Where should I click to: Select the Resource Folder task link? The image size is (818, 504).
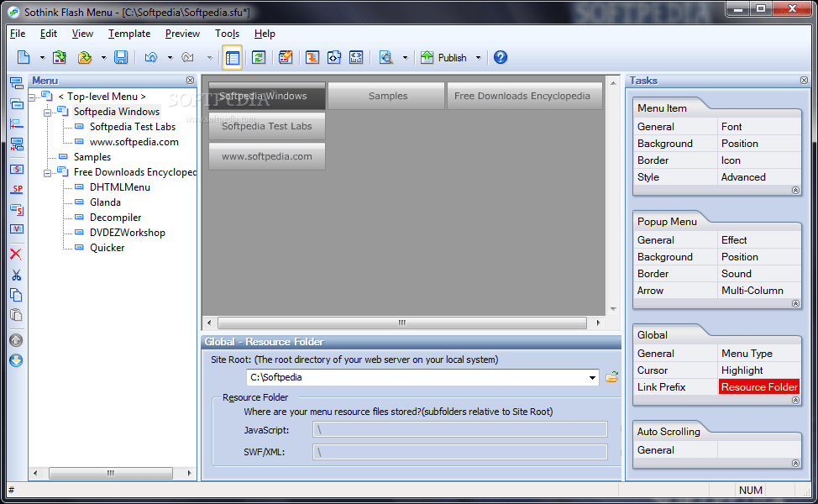759,387
